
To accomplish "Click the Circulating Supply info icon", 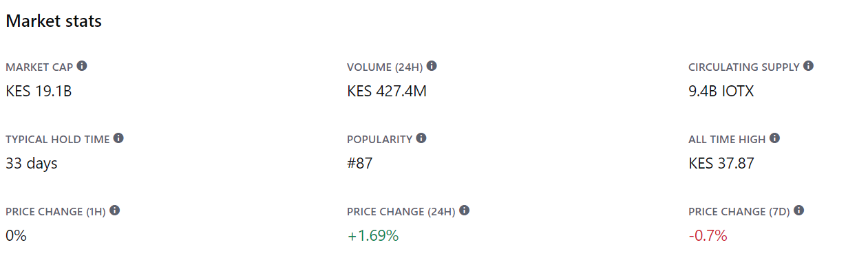I will [x=808, y=66].
